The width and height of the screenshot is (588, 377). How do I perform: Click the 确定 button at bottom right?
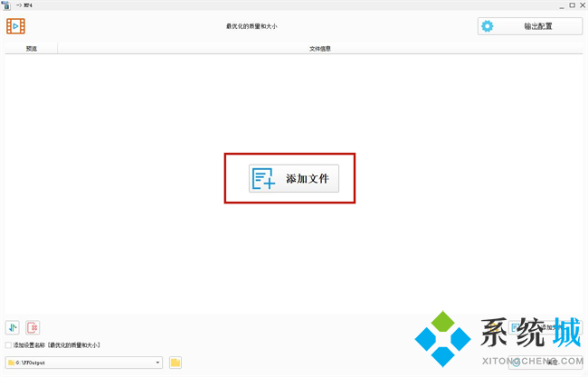[545, 362]
